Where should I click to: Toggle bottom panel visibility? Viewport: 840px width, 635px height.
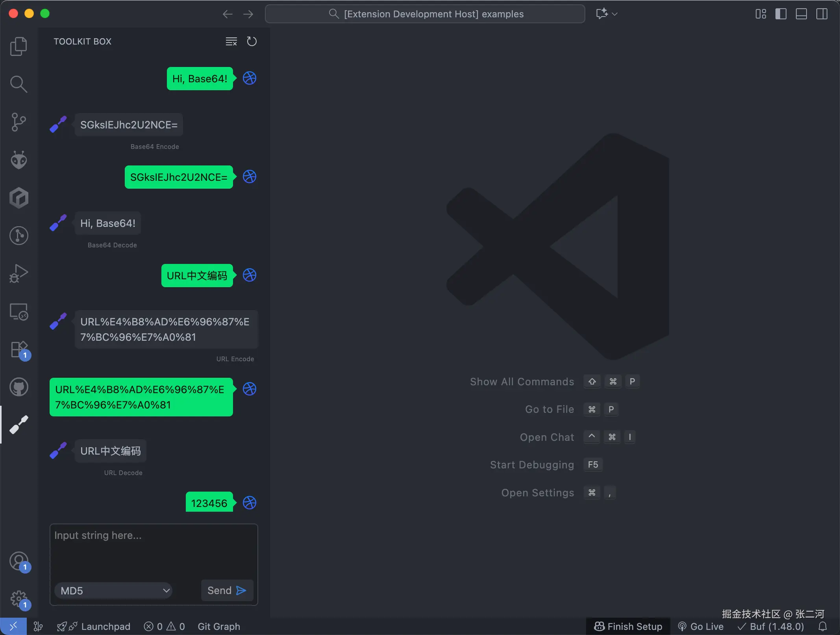pyautogui.click(x=801, y=14)
